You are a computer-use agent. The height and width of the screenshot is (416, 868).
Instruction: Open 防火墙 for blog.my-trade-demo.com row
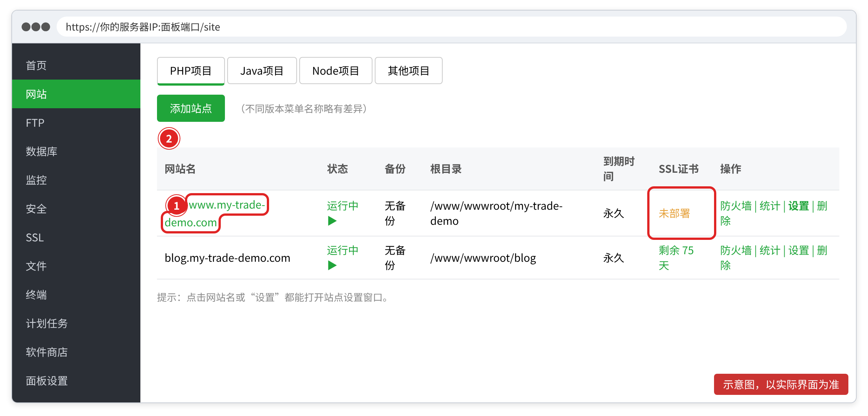point(736,250)
